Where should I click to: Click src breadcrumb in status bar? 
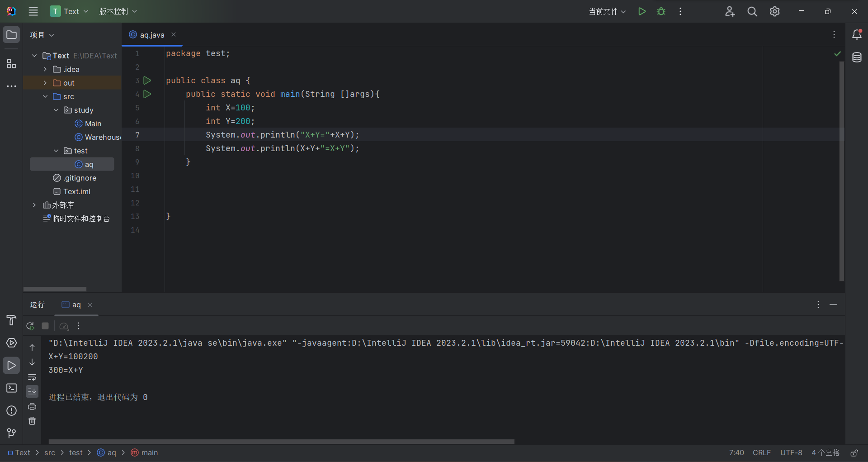(x=50, y=453)
